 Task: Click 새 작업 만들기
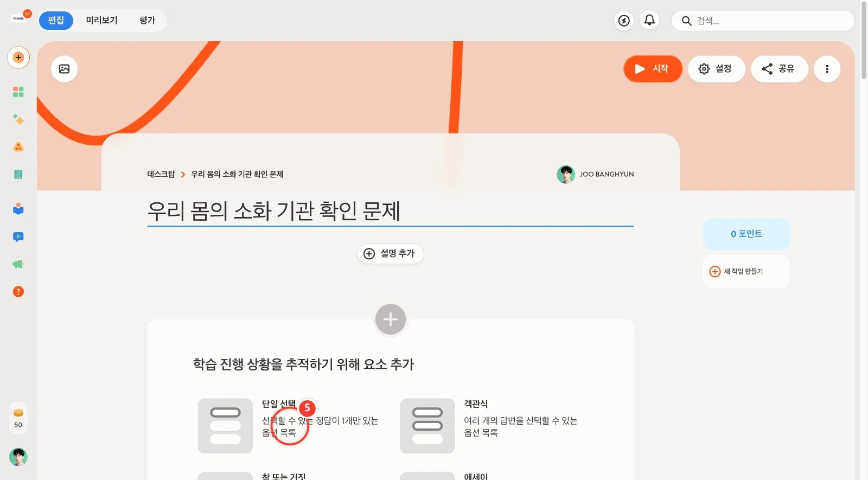(746, 271)
